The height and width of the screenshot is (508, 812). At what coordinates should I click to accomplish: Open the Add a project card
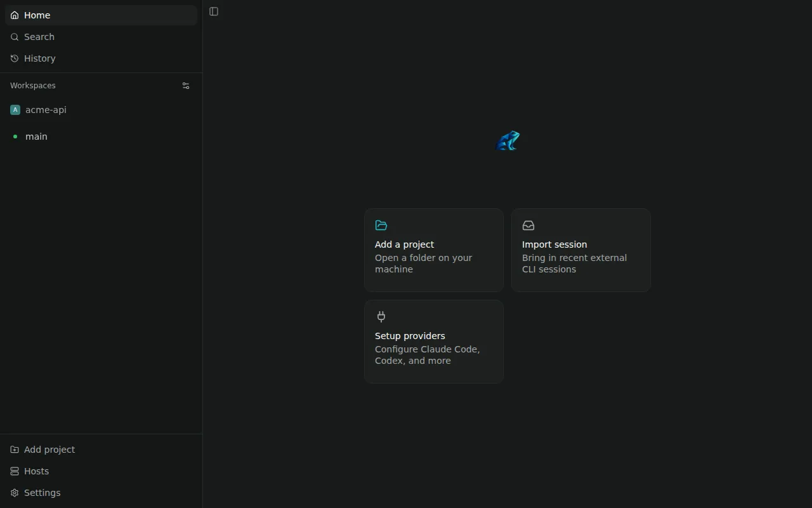(x=434, y=250)
